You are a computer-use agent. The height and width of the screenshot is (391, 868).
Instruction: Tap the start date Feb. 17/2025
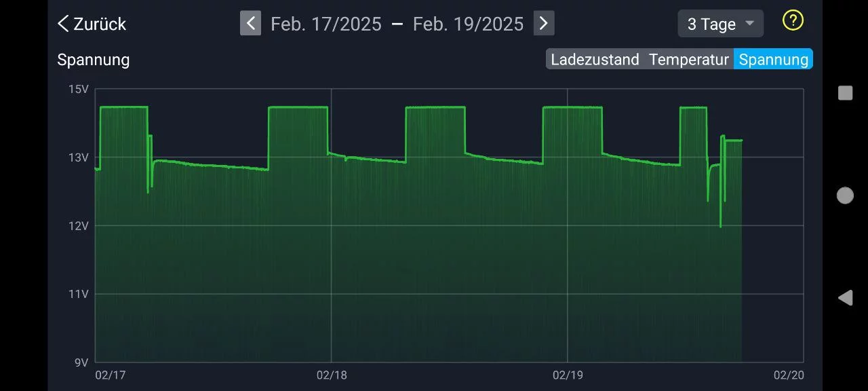[325, 24]
